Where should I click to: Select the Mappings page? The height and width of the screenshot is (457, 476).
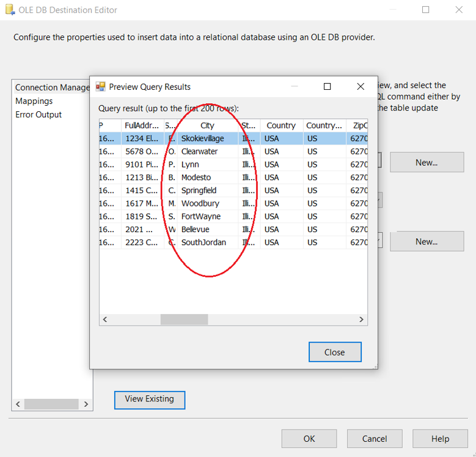[x=34, y=101]
